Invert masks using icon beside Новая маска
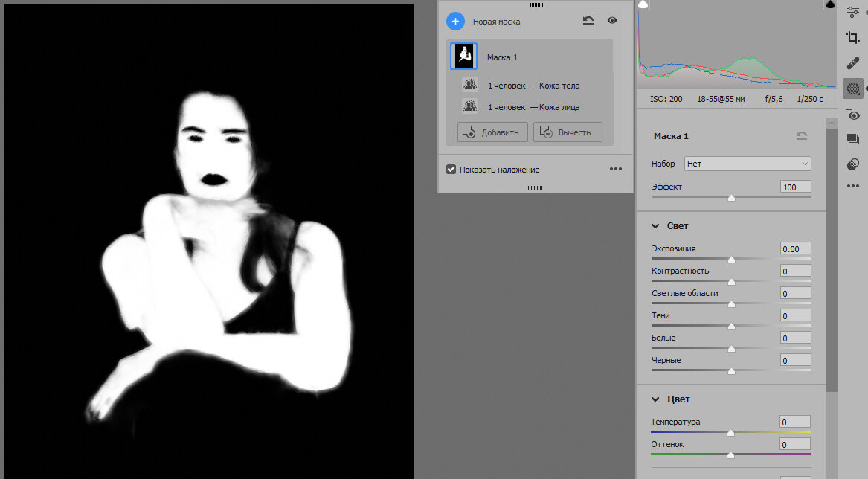Screen dimensions: 868x479 [x=588, y=21]
